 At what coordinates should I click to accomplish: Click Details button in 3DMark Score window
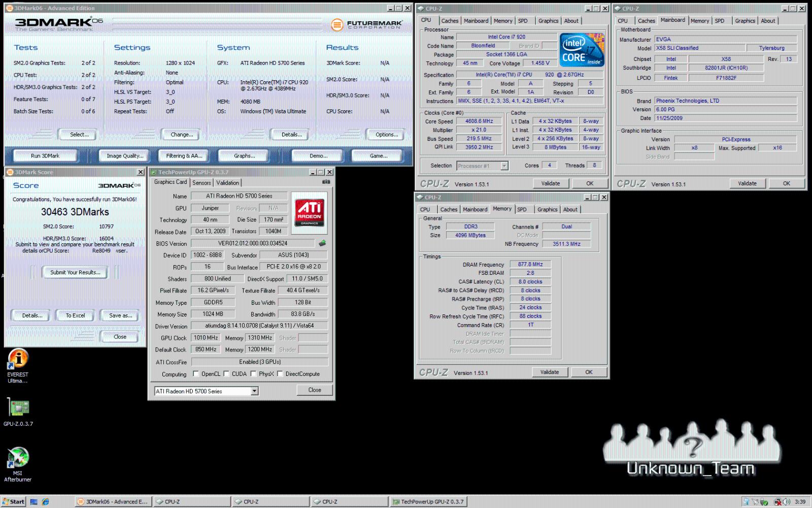click(31, 315)
